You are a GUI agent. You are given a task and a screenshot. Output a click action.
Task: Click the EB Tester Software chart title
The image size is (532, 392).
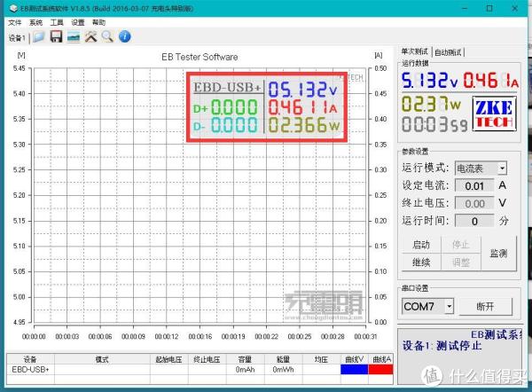pos(199,57)
